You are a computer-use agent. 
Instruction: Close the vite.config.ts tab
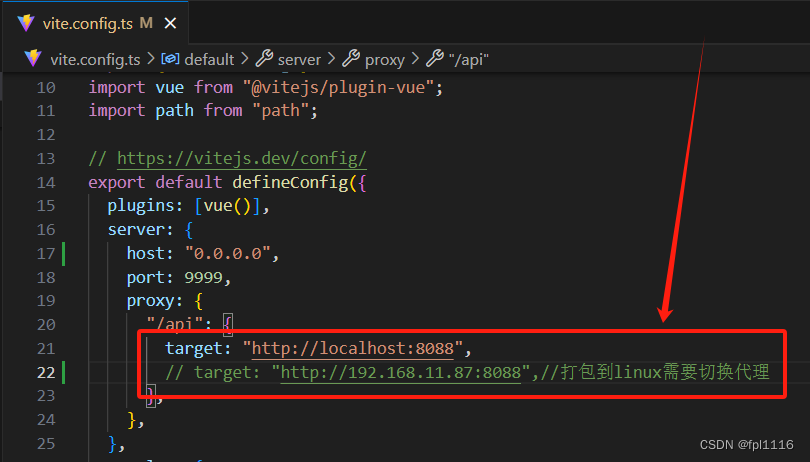(x=170, y=23)
